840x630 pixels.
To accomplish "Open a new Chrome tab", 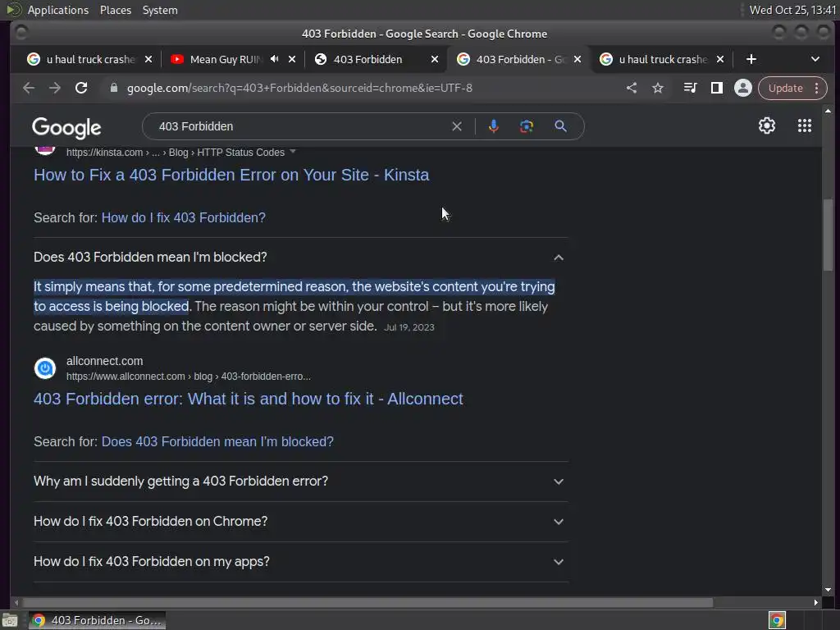I will point(751,59).
